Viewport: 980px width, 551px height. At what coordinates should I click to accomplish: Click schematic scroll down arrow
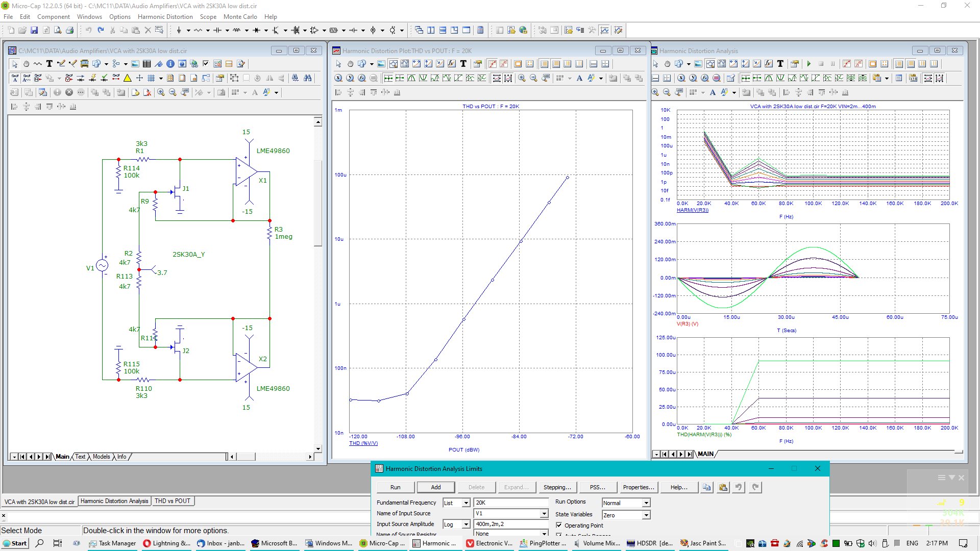[317, 449]
